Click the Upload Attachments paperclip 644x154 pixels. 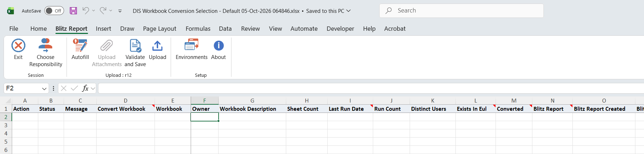[107, 46]
